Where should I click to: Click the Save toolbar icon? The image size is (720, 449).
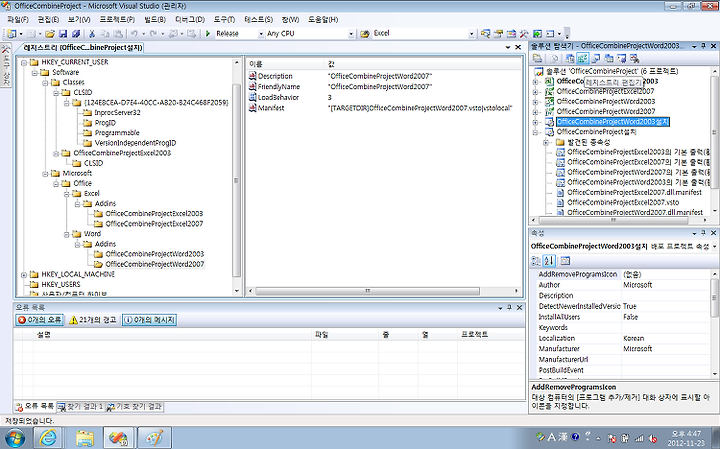(63, 34)
